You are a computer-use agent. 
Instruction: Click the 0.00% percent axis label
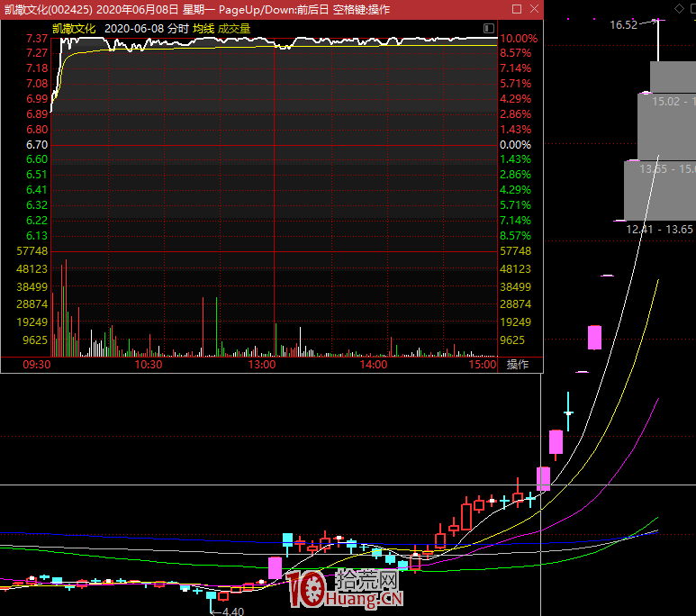[x=515, y=145]
